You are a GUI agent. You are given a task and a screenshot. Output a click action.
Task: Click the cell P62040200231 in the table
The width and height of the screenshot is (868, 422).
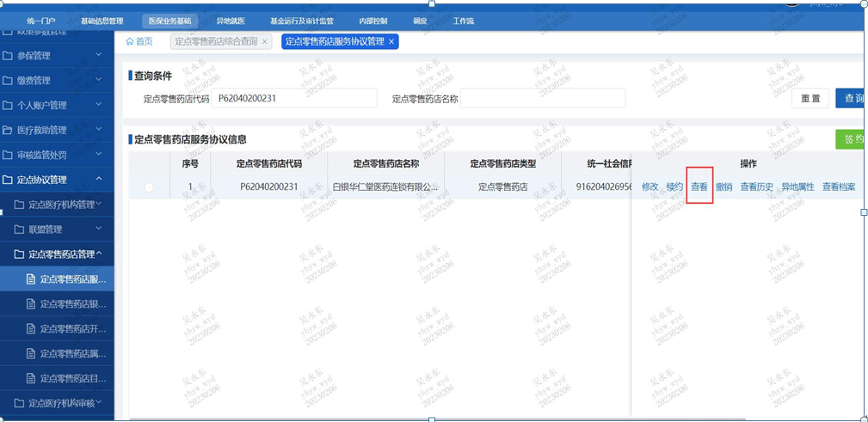[x=269, y=187]
